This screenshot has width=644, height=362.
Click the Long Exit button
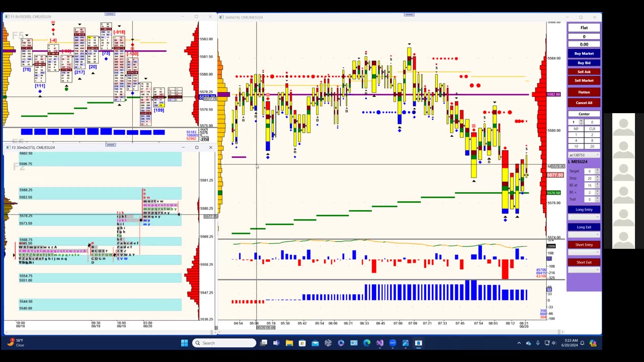(584, 227)
